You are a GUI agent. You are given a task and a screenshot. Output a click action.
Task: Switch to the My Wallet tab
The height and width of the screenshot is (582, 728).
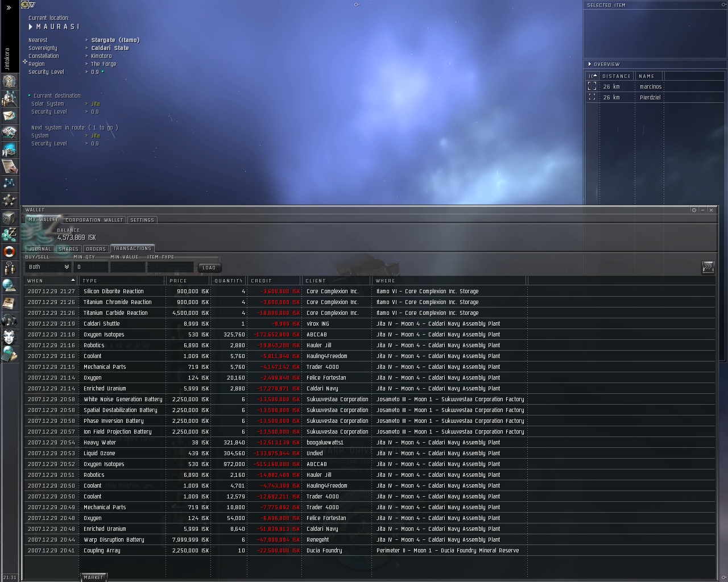[43, 220]
